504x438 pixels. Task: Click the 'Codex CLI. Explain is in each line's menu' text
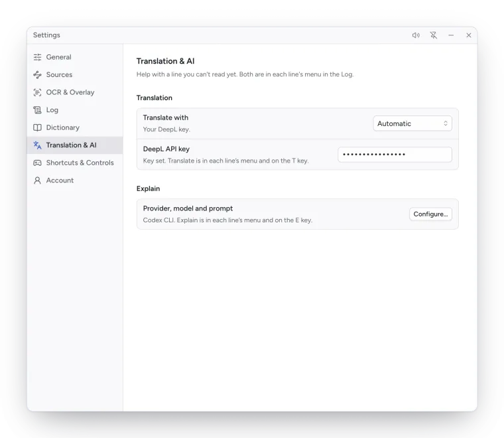coord(227,220)
